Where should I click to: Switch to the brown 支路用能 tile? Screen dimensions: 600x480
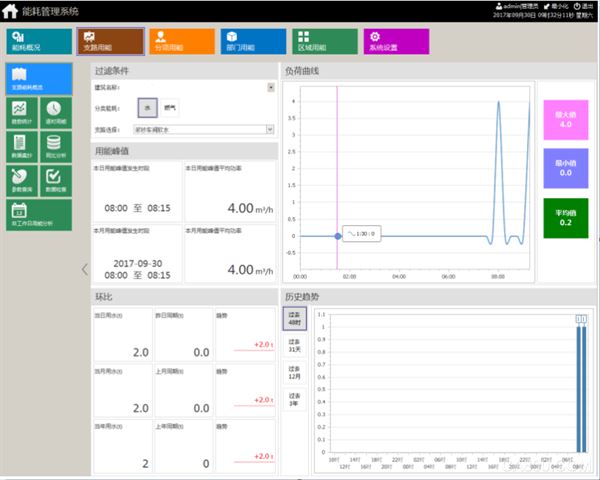pyautogui.click(x=111, y=41)
